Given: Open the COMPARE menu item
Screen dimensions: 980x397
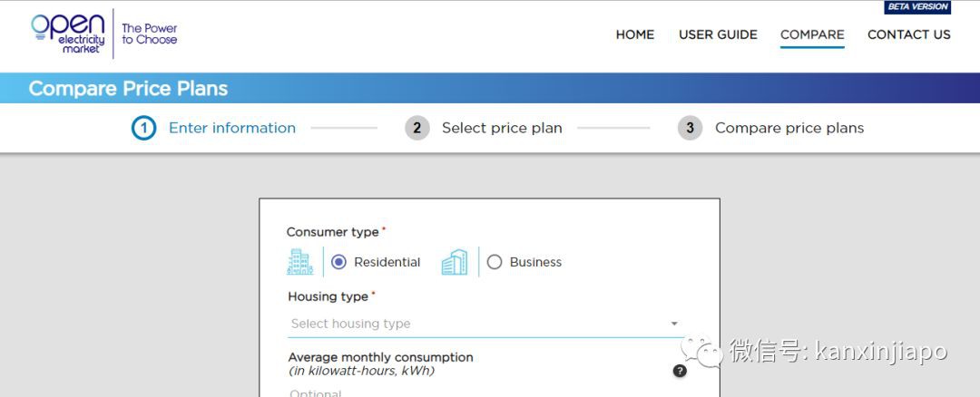Looking at the screenshot, I should (812, 34).
